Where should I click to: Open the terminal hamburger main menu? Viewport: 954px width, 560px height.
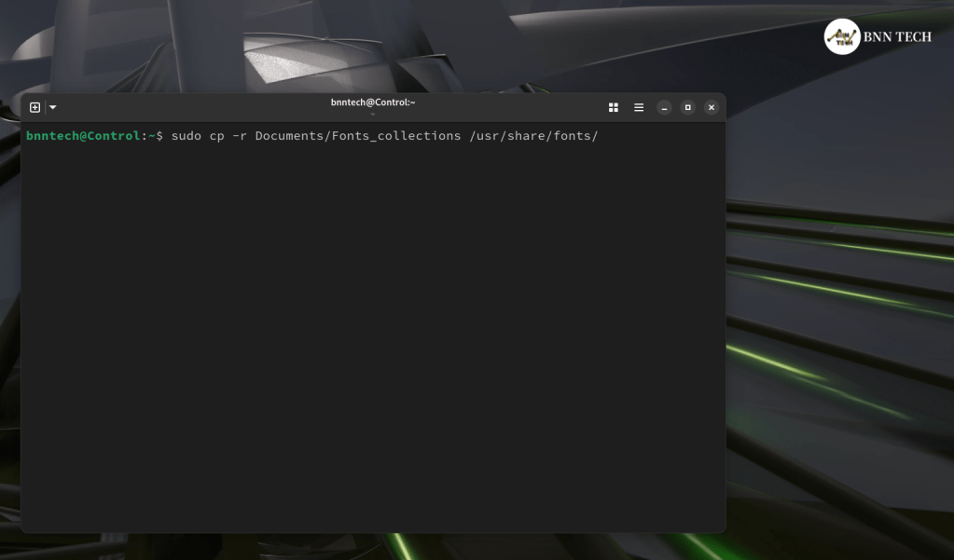639,107
